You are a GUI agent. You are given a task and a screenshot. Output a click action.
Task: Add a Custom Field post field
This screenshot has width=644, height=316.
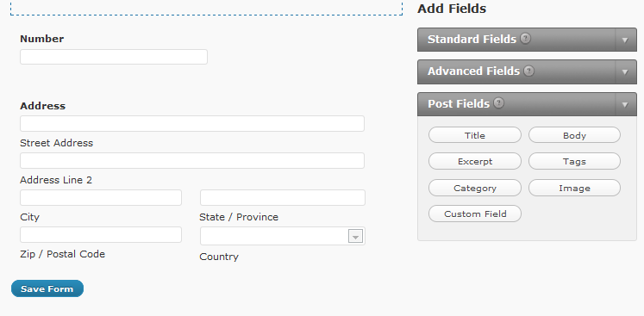[x=475, y=214]
